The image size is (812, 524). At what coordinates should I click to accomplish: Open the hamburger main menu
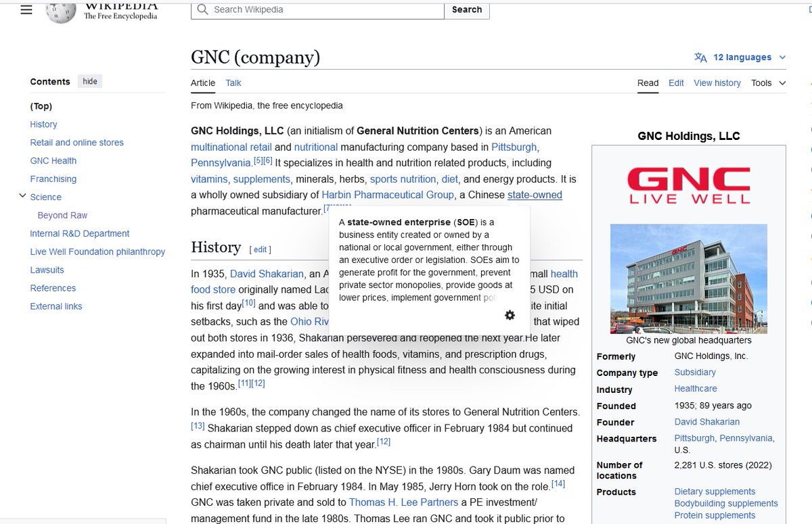coord(26,9)
